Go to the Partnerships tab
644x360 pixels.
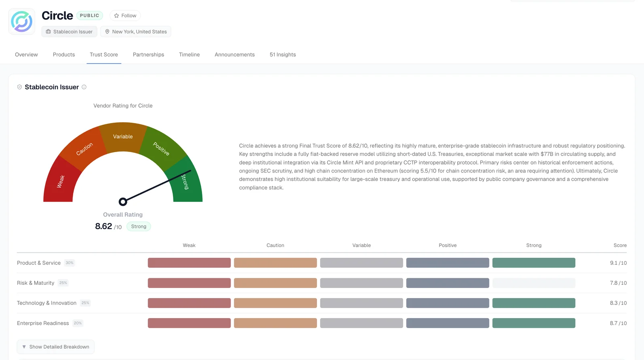[x=149, y=55]
